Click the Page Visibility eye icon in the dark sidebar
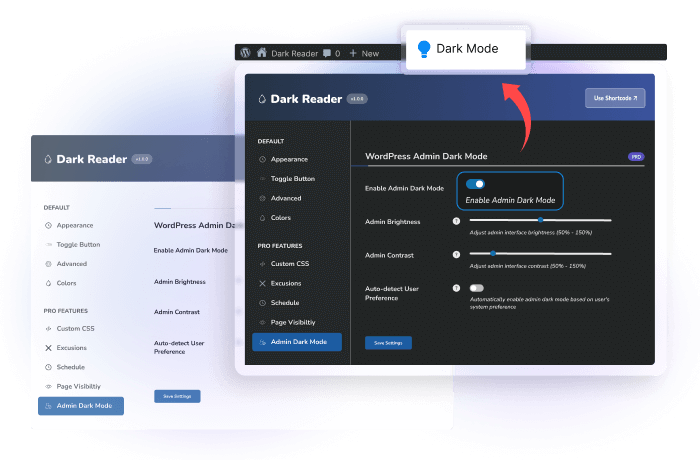The width and height of the screenshot is (700, 460). click(x=262, y=322)
